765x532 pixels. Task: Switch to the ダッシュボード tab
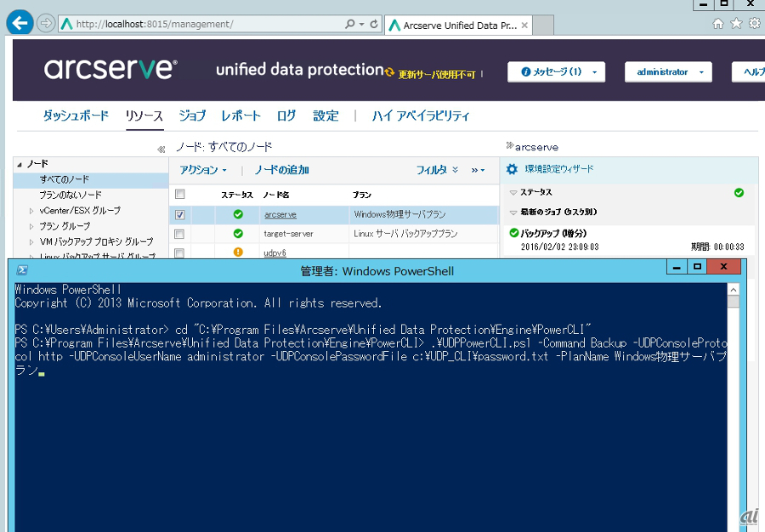point(76,116)
